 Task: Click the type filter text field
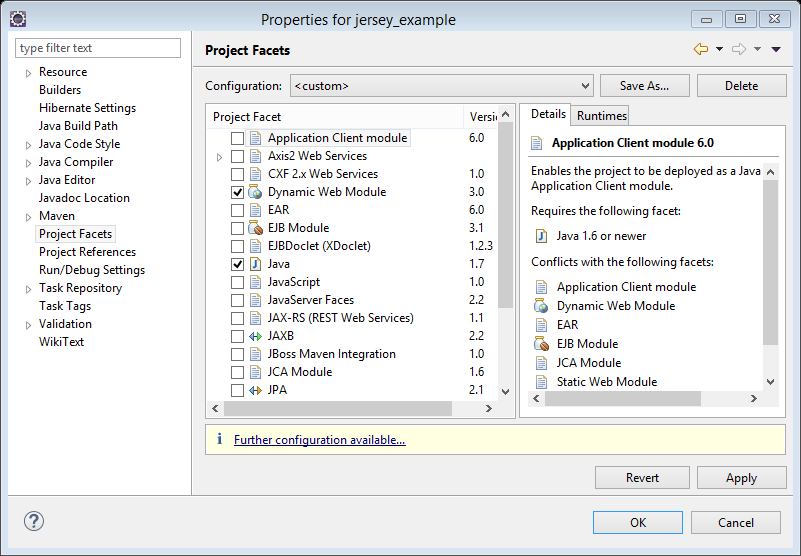pyautogui.click(x=98, y=48)
